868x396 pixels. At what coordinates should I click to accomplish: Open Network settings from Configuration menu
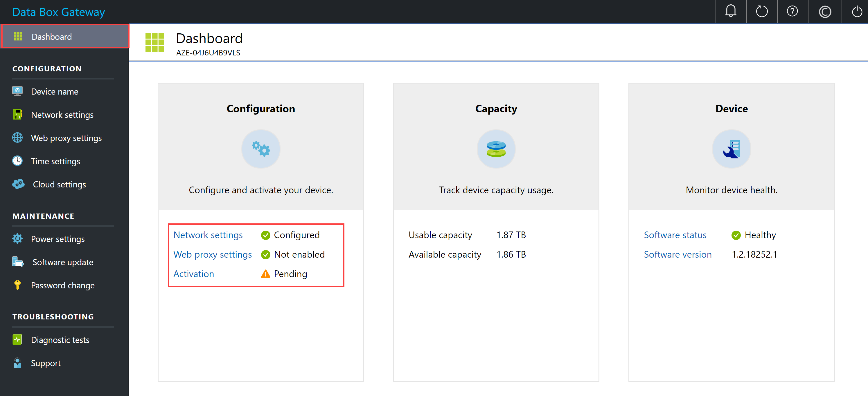[62, 115]
